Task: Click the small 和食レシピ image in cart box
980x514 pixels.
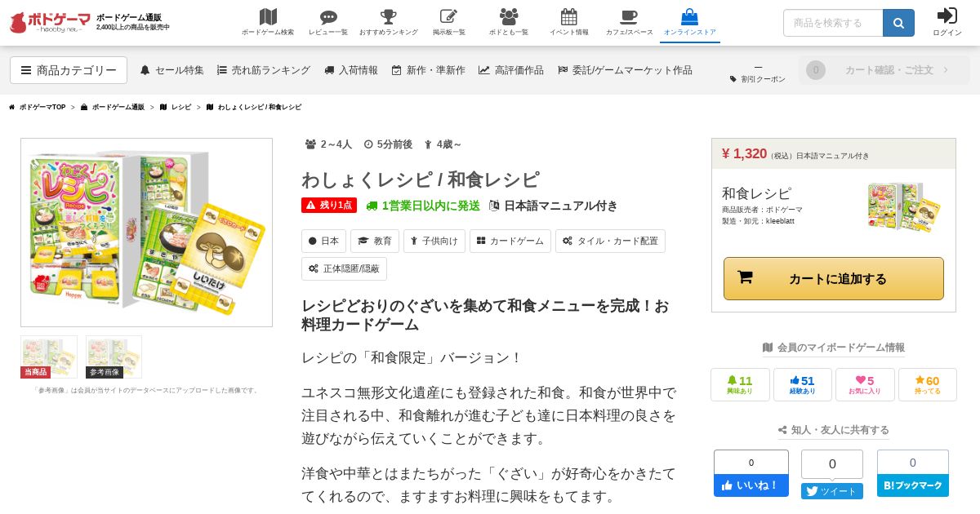Action: point(904,207)
